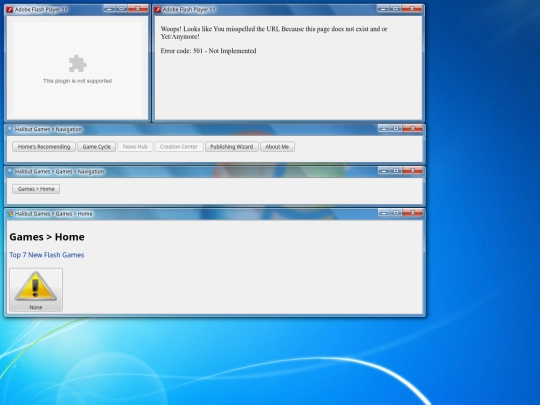Image resolution: width=540 pixels, height=405 pixels.
Task: Close the Halibut Games > Navigation window
Action: 412,128
